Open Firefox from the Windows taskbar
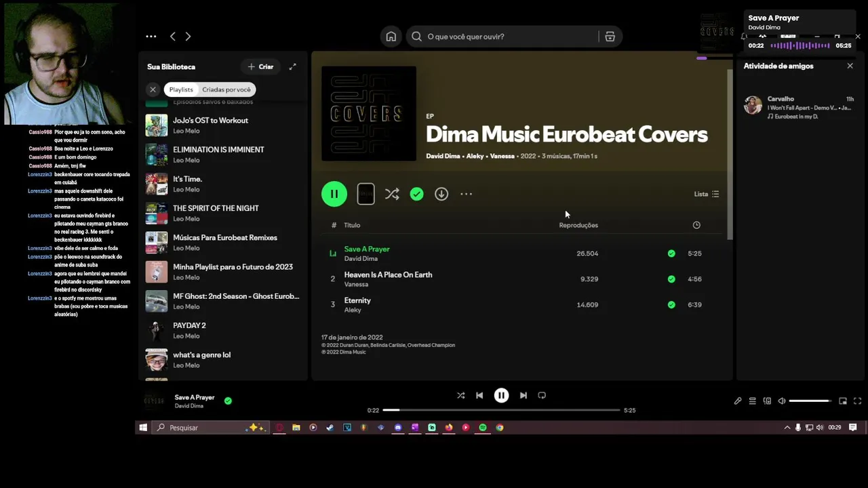The width and height of the screenshot is (868, 488). (449, 428)
